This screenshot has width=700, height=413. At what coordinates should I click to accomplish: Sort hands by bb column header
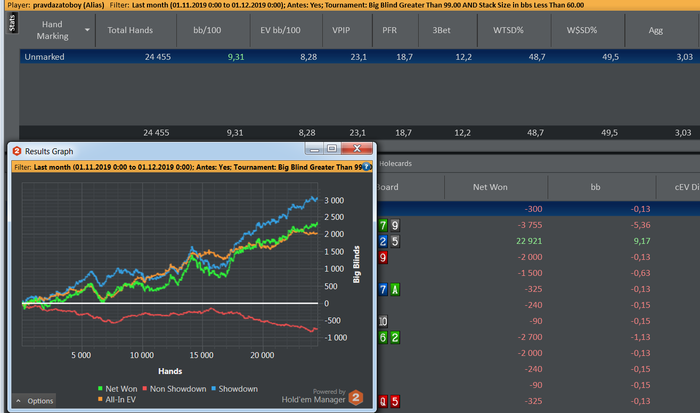[595, 187]
